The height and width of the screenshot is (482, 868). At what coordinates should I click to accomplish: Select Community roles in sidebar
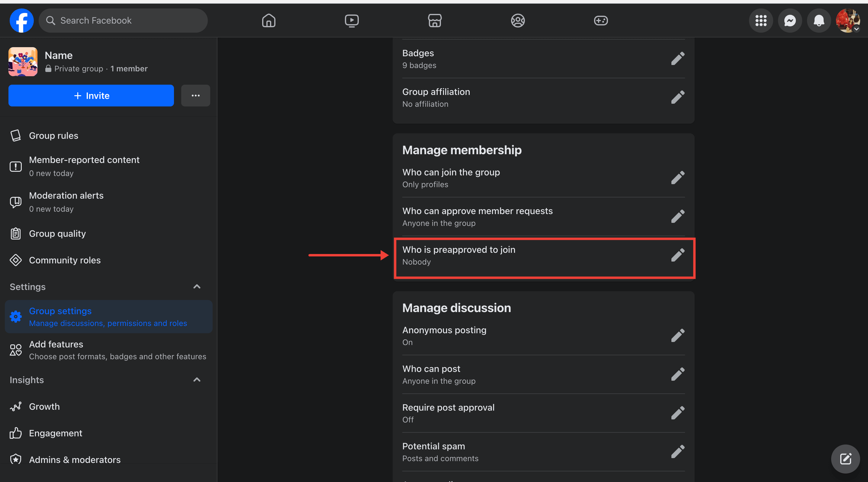point(65,259)
